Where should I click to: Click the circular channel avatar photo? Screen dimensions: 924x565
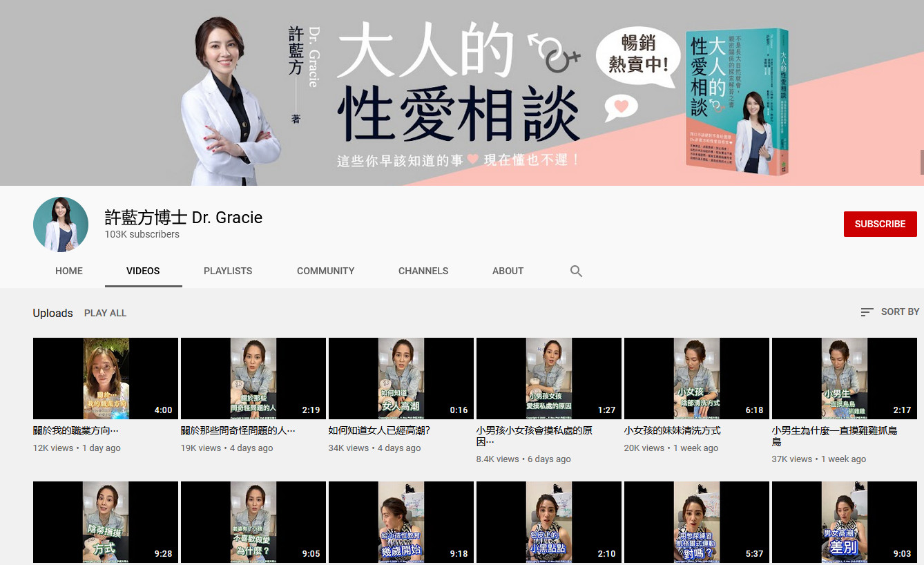(61, 224)
